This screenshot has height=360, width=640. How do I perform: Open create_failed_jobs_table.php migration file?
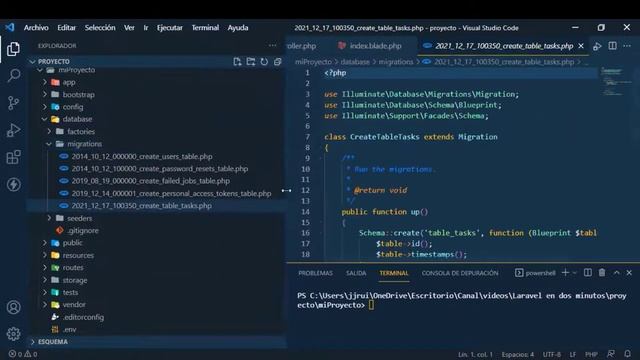[151, 181]
